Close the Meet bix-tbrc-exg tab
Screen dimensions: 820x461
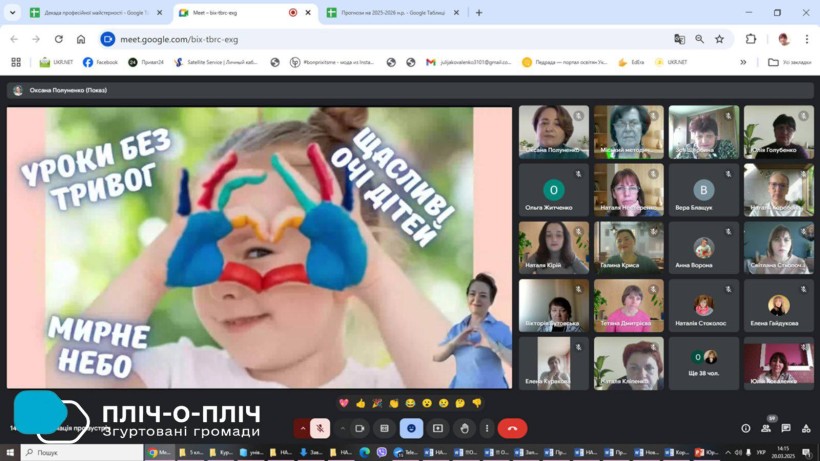coord(308,13)
